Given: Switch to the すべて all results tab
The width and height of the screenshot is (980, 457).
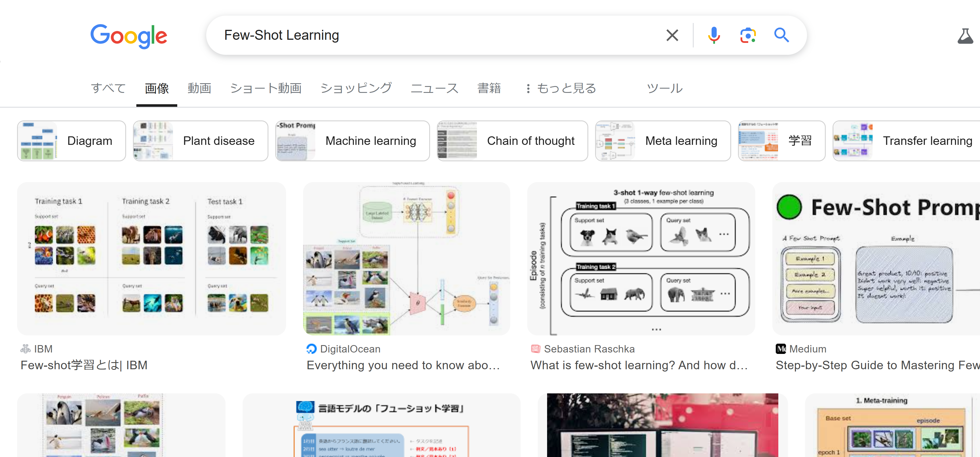Looking at the screenshot, I should point(109,88).
